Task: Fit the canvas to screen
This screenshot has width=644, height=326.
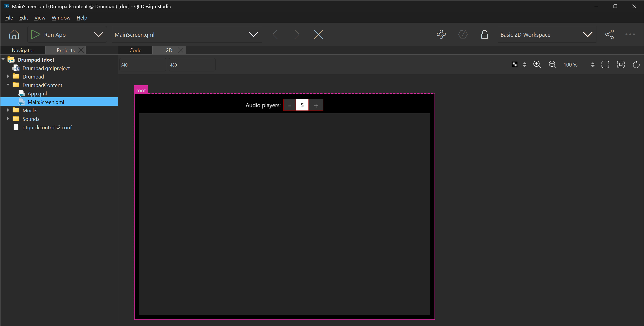Action: (605, 65)
